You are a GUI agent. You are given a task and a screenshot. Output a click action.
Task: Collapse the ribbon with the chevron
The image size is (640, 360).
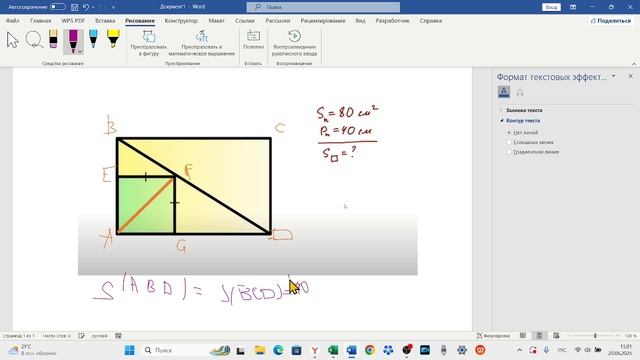click(634, 64)
